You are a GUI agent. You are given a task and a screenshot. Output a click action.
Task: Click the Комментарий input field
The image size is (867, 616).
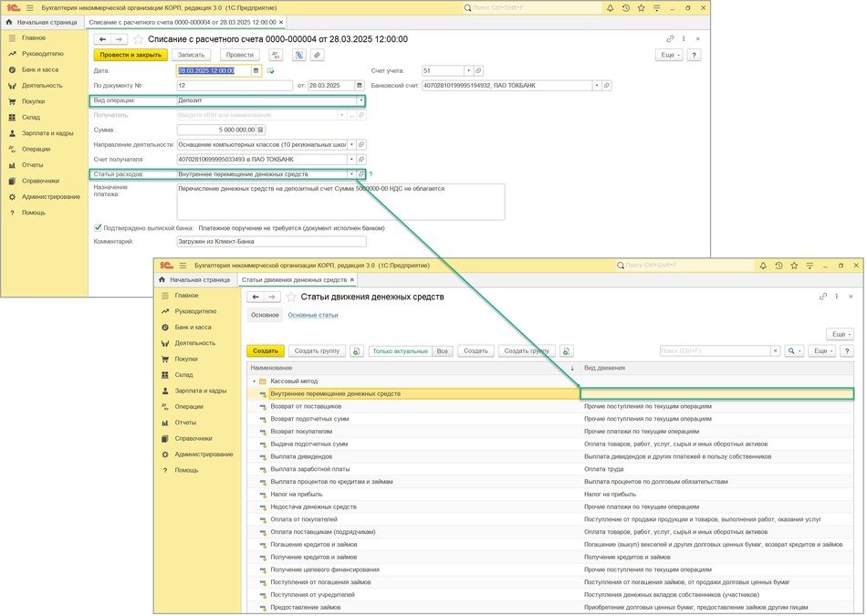tap(271, 242)
